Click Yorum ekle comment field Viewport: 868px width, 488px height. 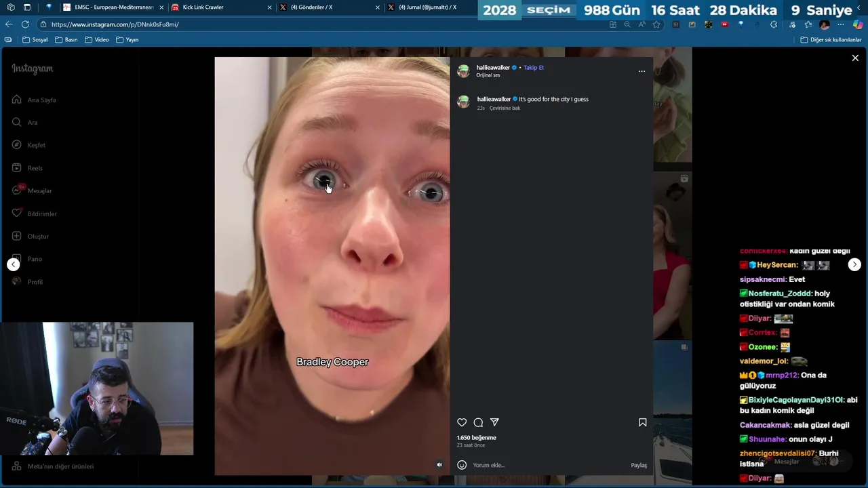[549, 465]
